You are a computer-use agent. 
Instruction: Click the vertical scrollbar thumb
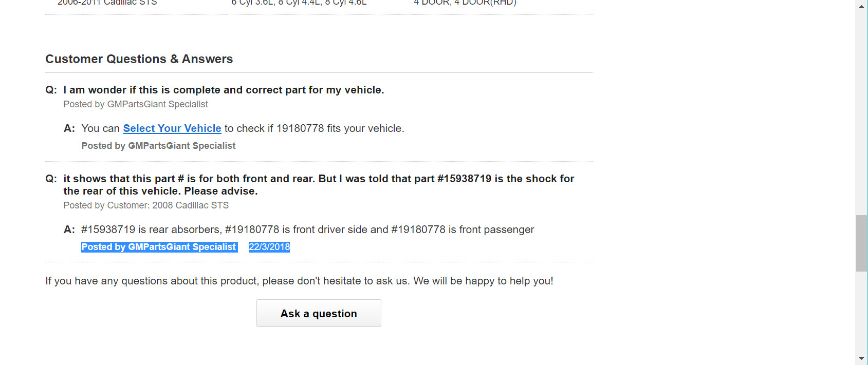click(x=861, y=243)
